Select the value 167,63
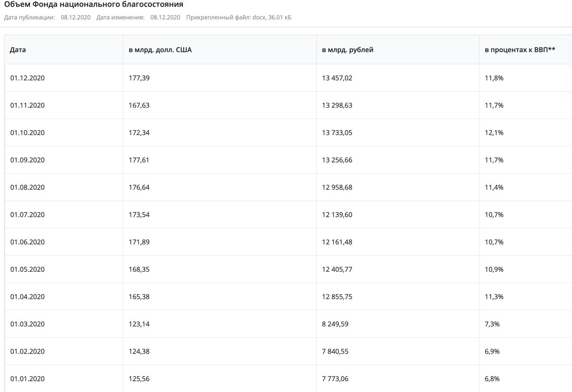Image resolution: width=572 pixels, height=392 pixels. [139, 105]
